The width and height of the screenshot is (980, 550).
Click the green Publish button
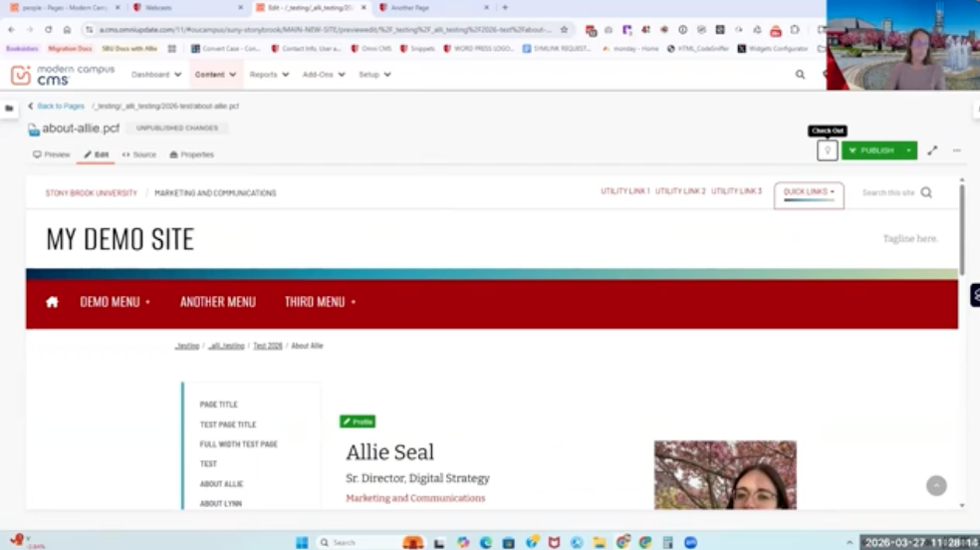tap(871, 150)
